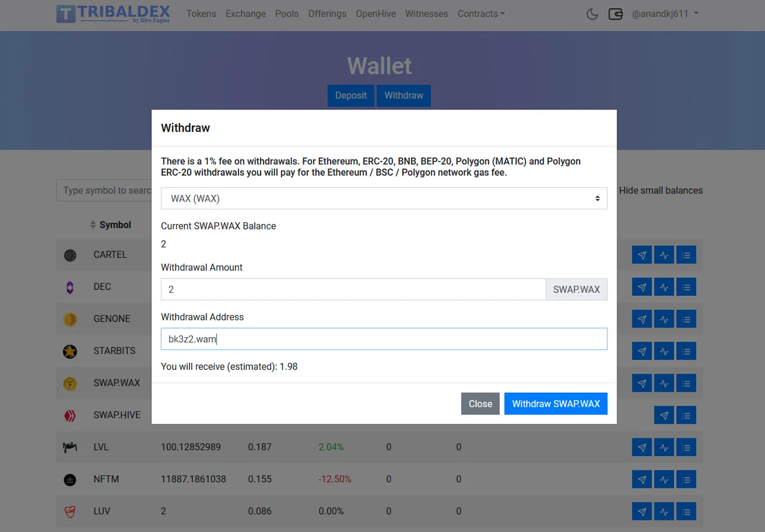
Task: Click the LVL price 0.187
Action: tap(260, 447)
